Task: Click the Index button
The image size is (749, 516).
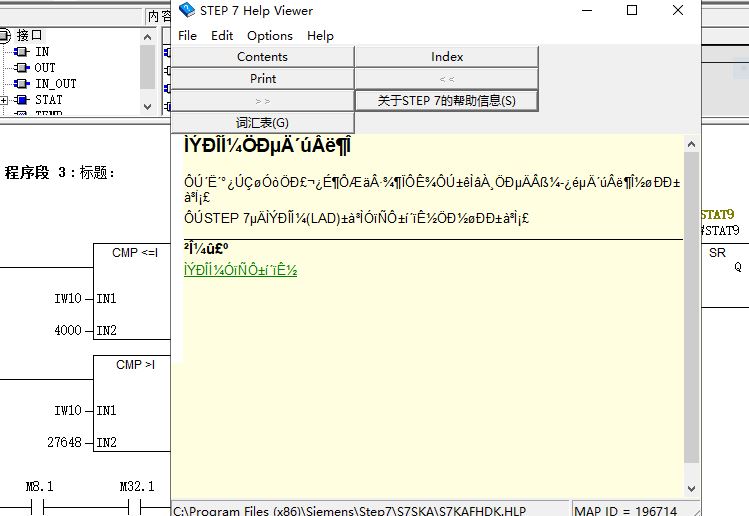Action: pos(447,57)
